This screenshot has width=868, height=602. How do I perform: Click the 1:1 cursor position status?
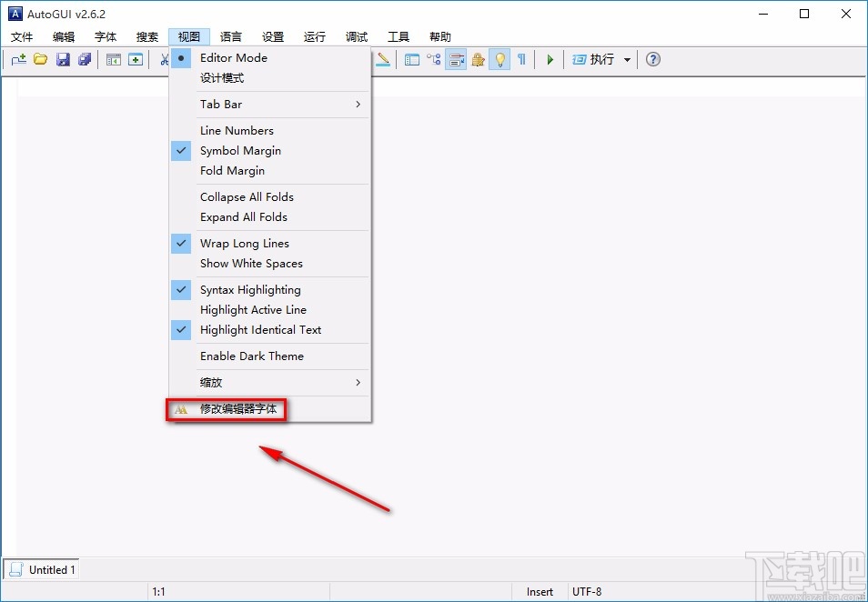(159, 592)
